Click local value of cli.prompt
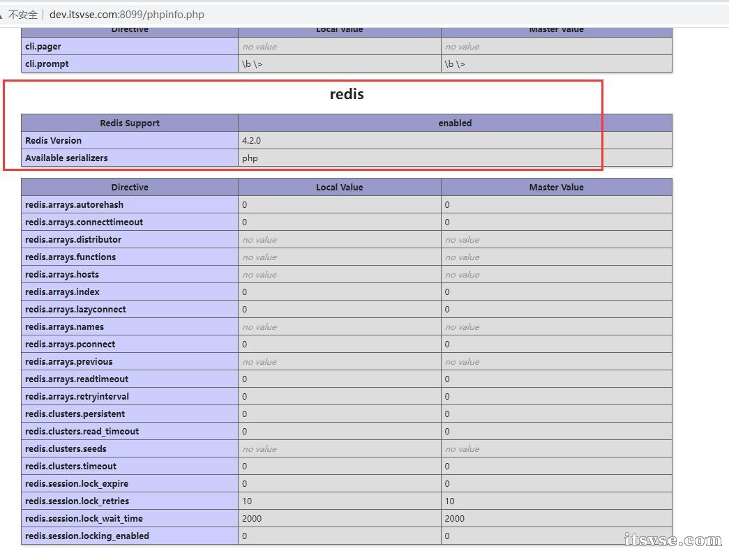The image size is (729, 560). pyautogui.click(x=252, y=64)
